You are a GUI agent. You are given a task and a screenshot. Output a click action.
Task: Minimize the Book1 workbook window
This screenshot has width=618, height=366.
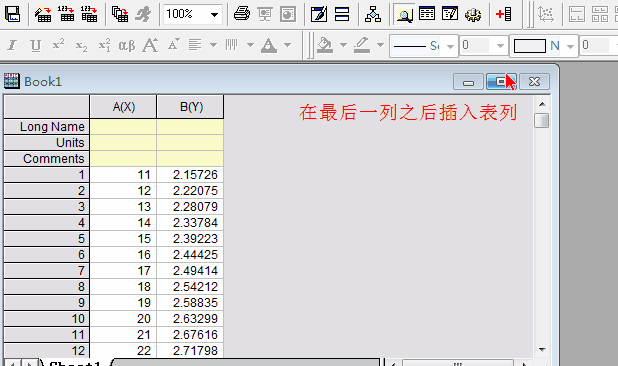tap(468, 82)
